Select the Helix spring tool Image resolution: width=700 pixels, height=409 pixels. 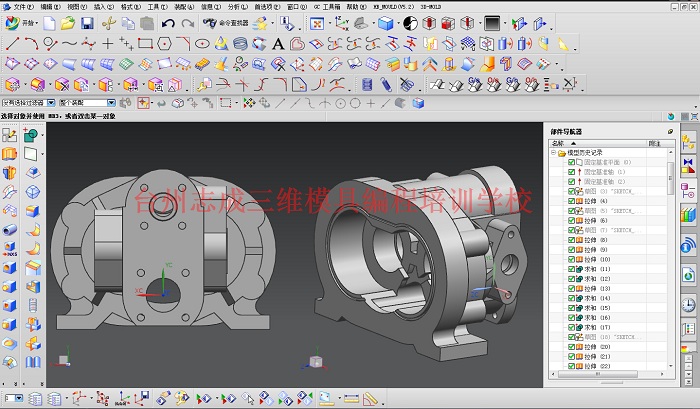(x=240, y=44)
